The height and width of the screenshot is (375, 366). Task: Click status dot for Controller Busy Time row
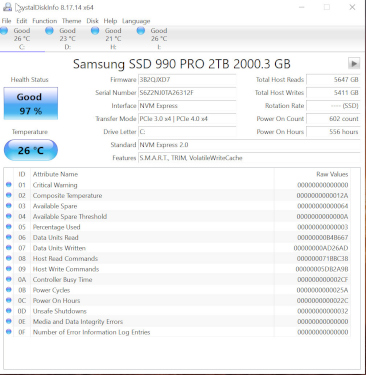[x=9, y=279]
